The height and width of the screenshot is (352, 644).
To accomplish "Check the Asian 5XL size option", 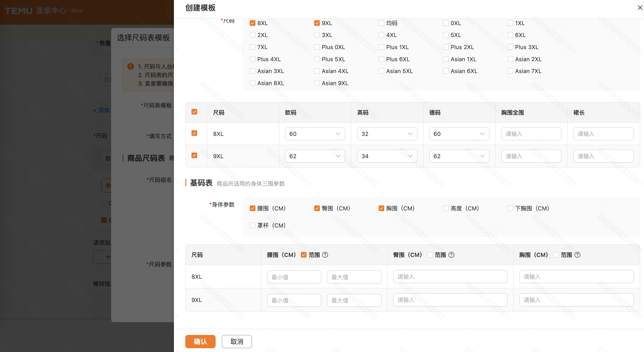I will [x=381, y=71].
